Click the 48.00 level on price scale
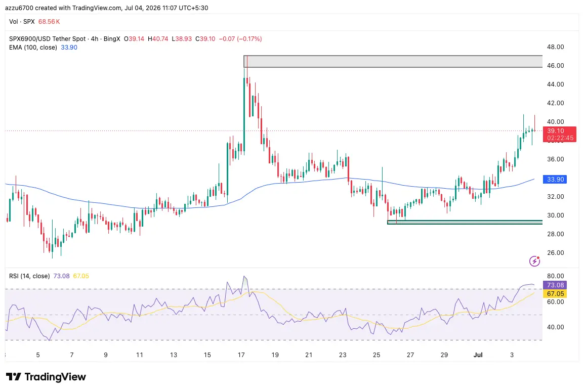Screen dimensions: 584x392 click(555, 47)
